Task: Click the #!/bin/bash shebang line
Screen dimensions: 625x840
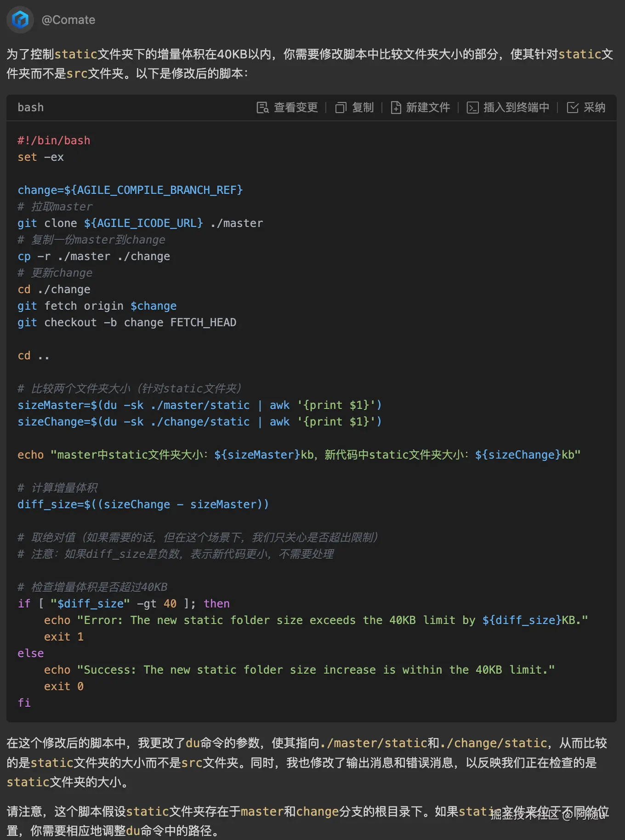Action: (54, 141)
